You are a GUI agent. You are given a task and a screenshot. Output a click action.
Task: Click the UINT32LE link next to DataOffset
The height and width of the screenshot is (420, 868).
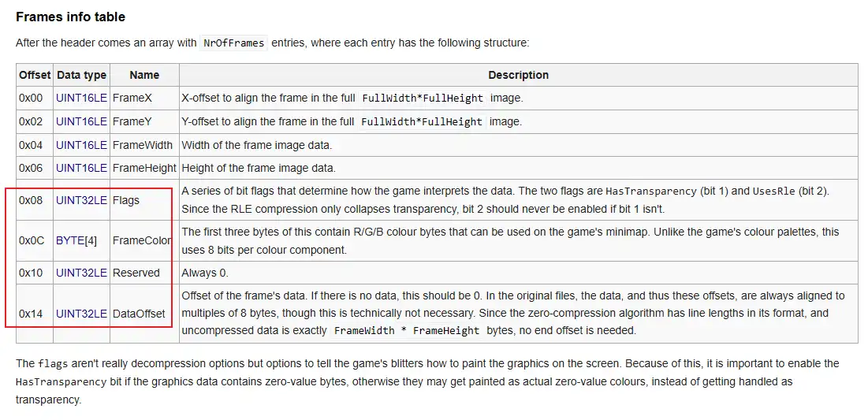[81, 314]
